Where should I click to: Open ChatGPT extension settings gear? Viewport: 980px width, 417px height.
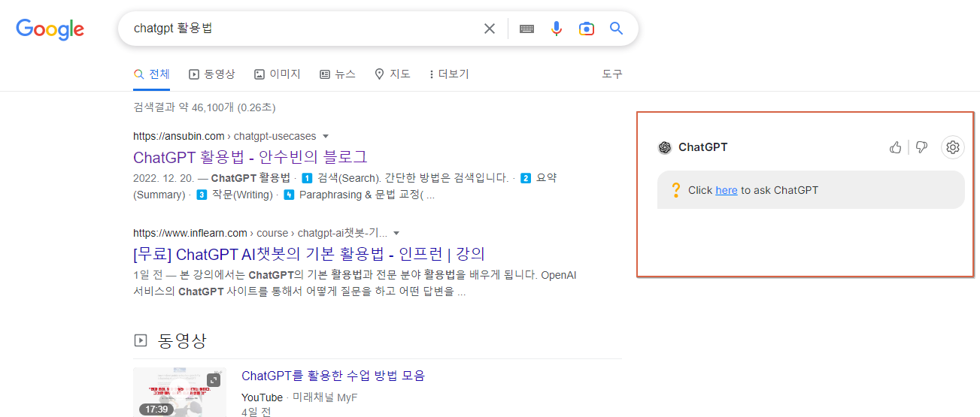click(953, 147)
